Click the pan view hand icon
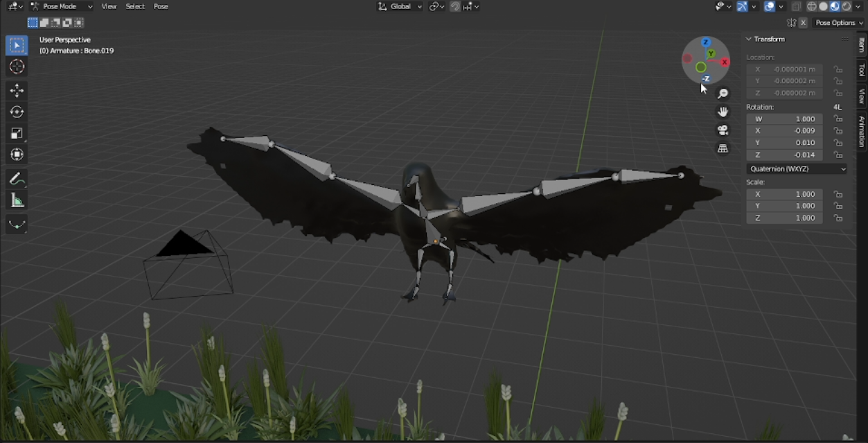The height and width of the screenshot is (443, 868). point(723,112)
